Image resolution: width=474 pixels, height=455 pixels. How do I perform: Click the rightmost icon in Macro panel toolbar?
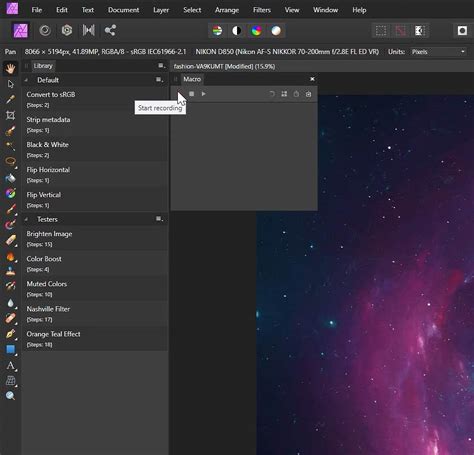(x=308, y=94)
